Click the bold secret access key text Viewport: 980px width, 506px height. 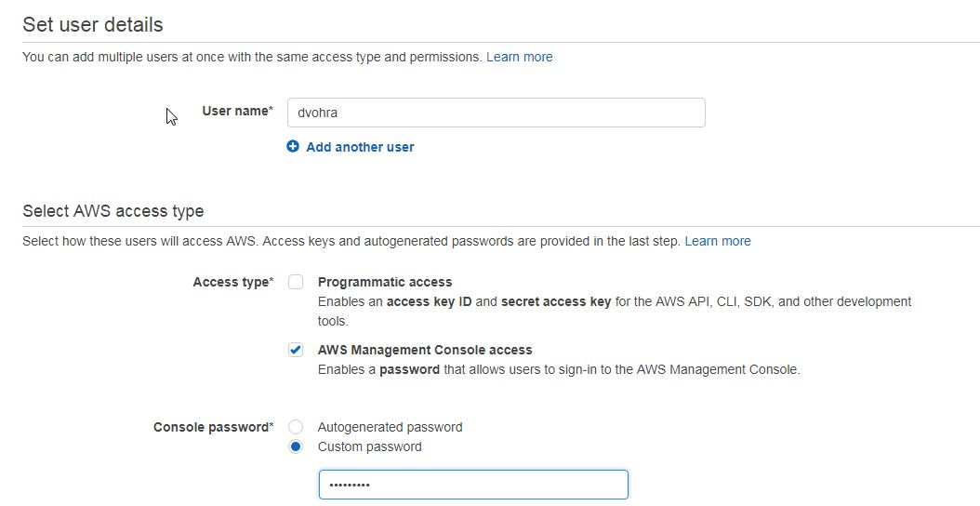tap(556, 301)
